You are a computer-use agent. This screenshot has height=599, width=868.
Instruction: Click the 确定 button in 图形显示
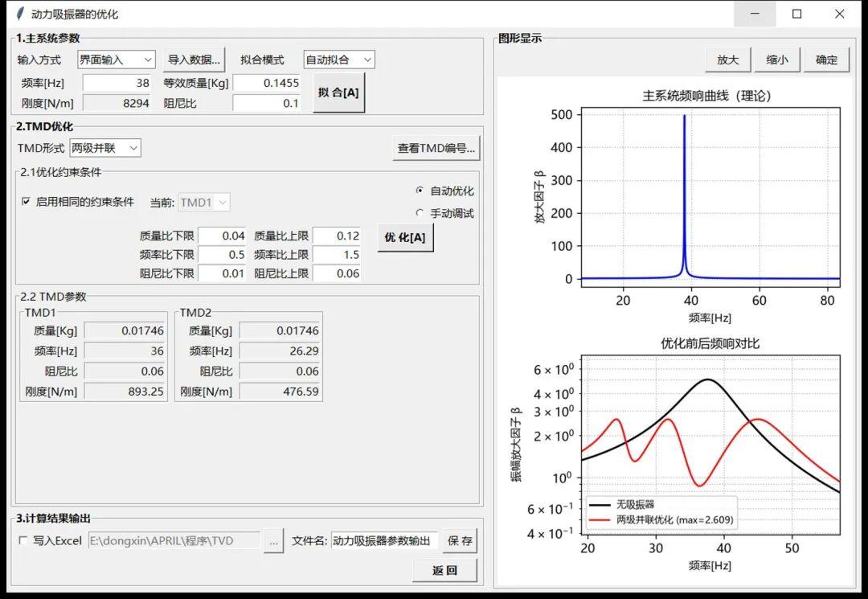pos(826,59)
